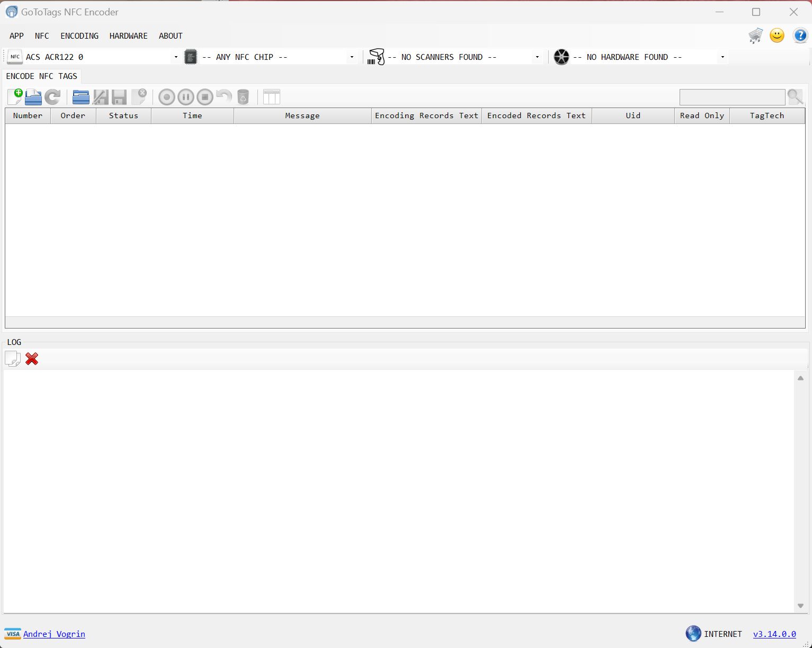The height and width of the screenshot is (648, 812).
Task: Open the NO HARDWARE FOUND dropdown
Action: [x=722, y=57]
